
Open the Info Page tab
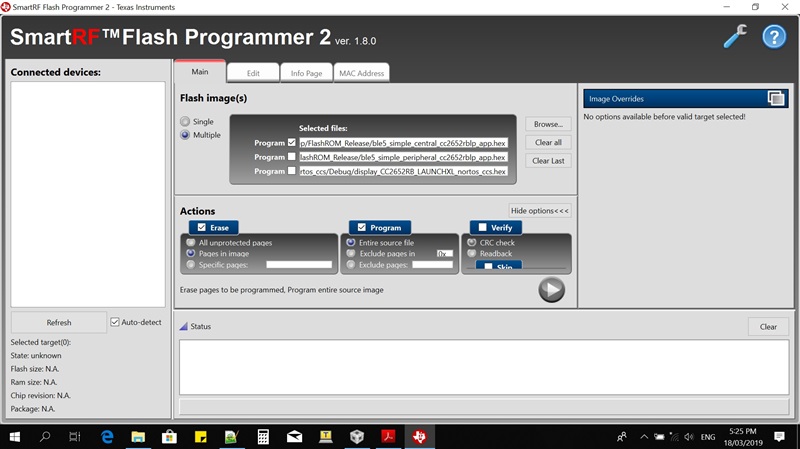(x=306, y=73)
